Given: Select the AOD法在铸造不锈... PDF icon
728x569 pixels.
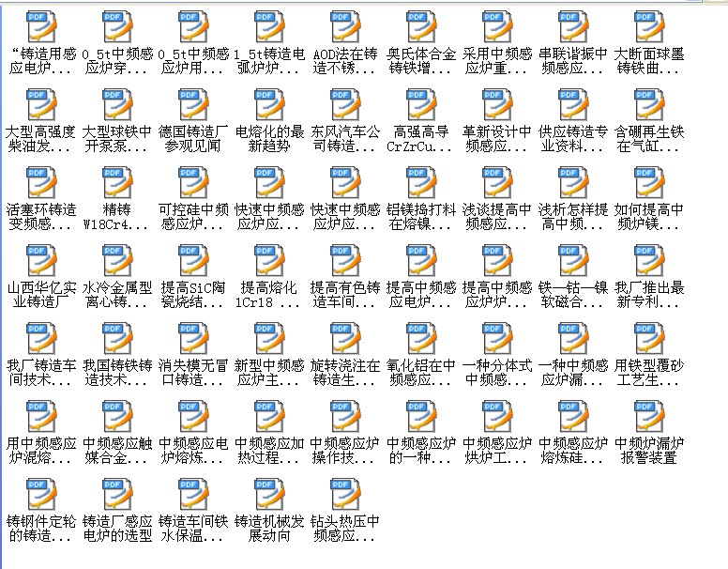Looking at the screenshot, I should click(x=345, y=26).
